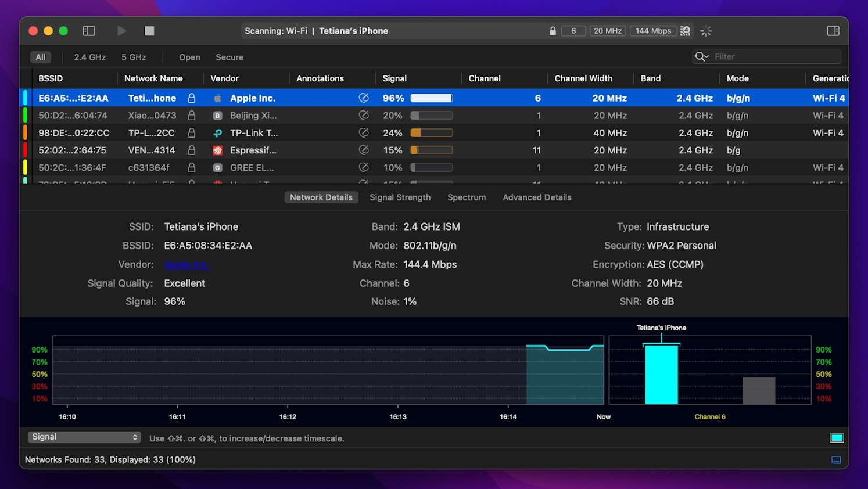This screenshot has height=489, width=868.
Task: Expand the filter search options magnifier
Action: [701, 56]
